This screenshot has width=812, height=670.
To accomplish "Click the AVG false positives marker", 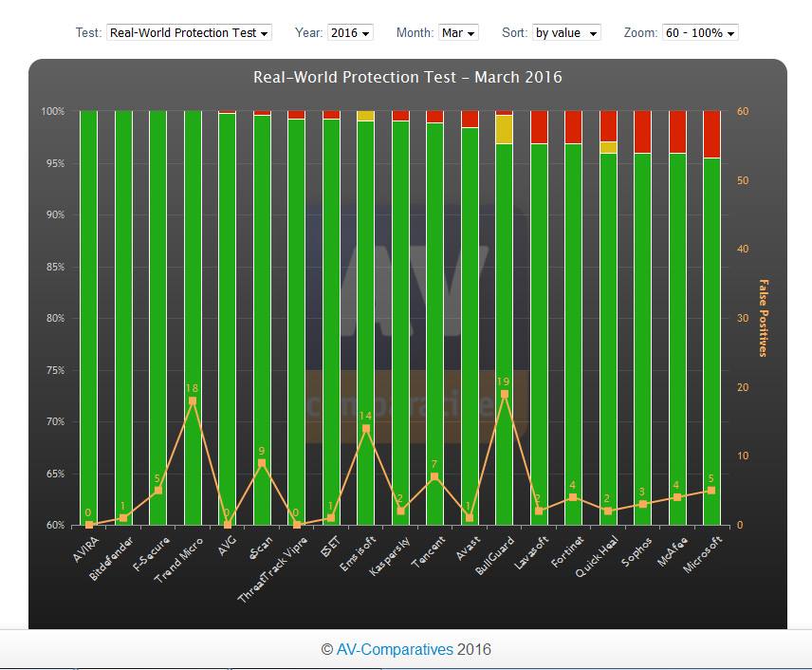I will 228,525.
